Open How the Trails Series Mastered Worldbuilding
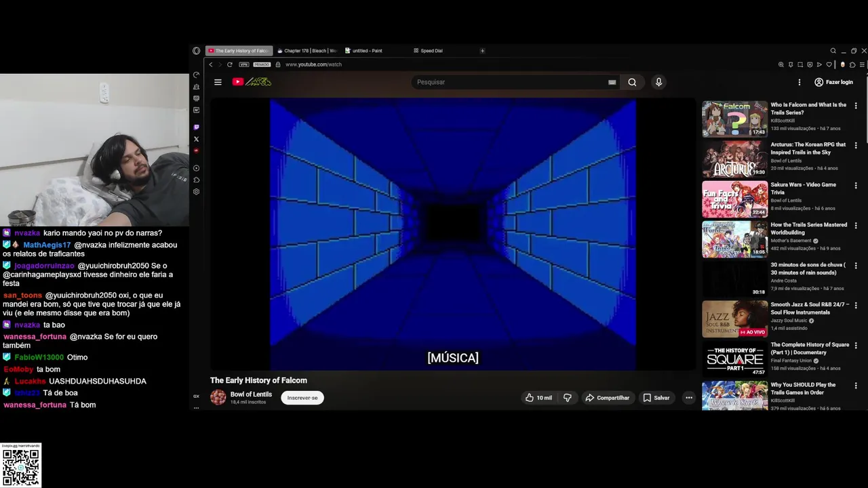The height and width of the screenshot is (488, 868). pyautogui.click(x=735, y=239)
